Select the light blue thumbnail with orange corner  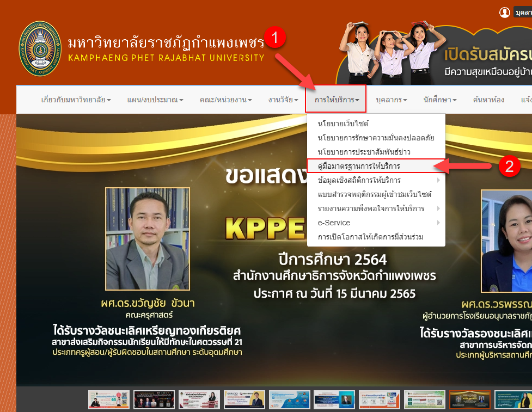click(x=289, y=399)
